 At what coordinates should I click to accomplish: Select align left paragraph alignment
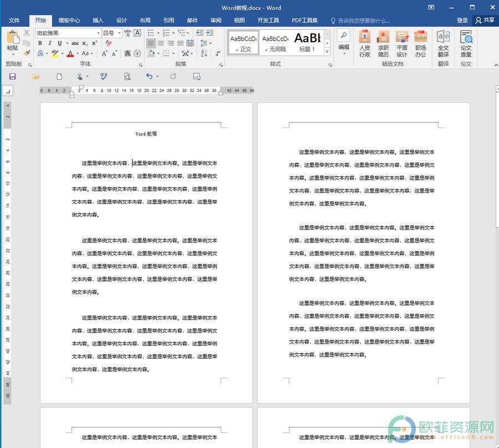point(151,43)
